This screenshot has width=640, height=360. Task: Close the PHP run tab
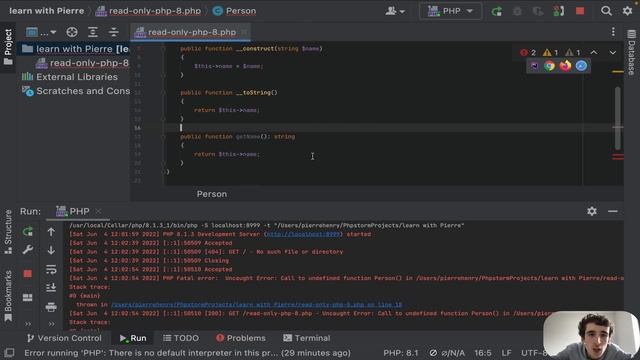coord(98,211)
